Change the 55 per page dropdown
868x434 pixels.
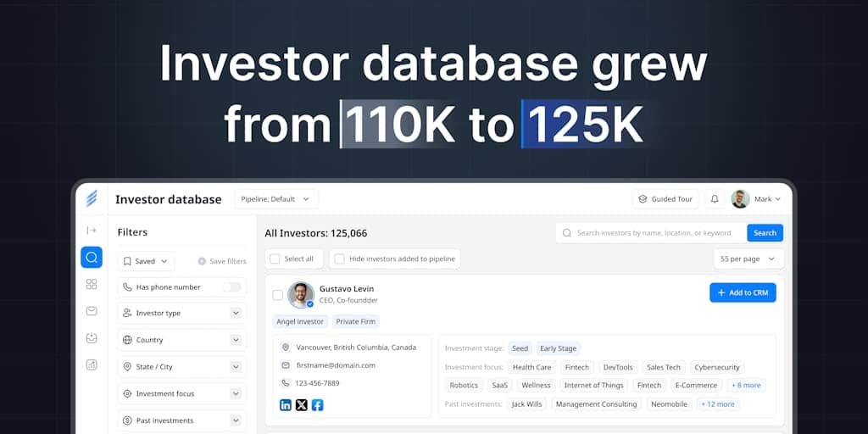(748, 259)
